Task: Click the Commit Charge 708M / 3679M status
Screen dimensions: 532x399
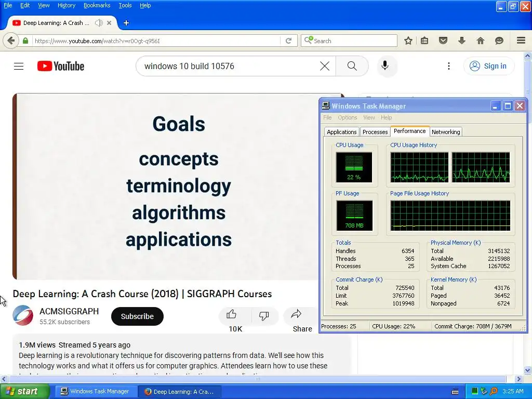Action: coord(473,326)
